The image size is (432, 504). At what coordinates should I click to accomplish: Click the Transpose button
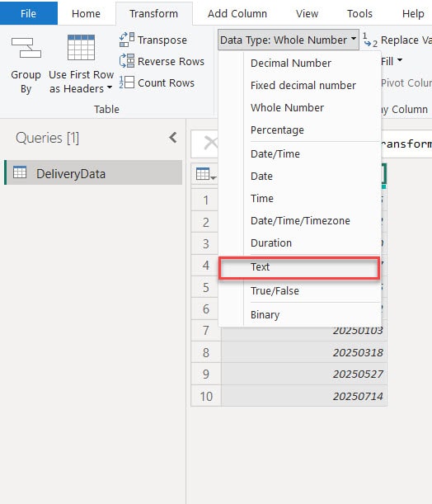(153, 40)
